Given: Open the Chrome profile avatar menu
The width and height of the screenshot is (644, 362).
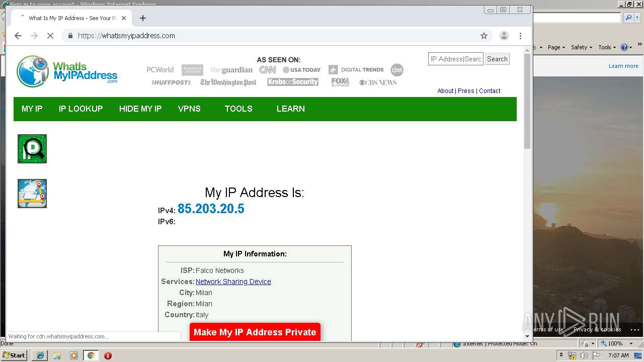Looking at the screenshot, I should point(504,36).
